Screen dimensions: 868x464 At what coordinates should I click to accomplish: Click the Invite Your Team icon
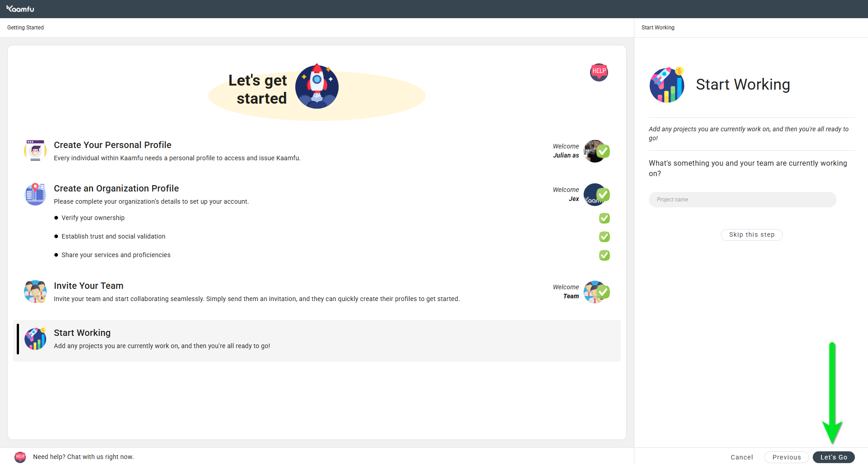pyautogui.click(x=35, y=292)
